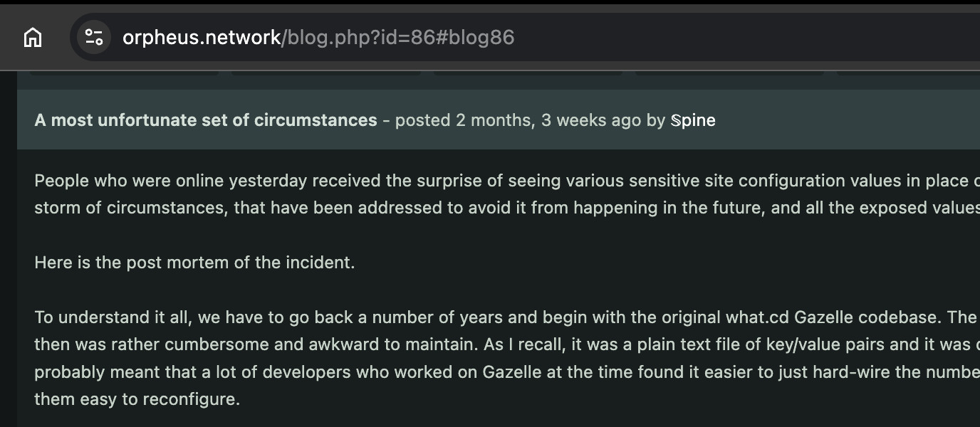Screen dimensions: 980x427
Task: Visit author Spine's profile link
Action: coord(693,120)
